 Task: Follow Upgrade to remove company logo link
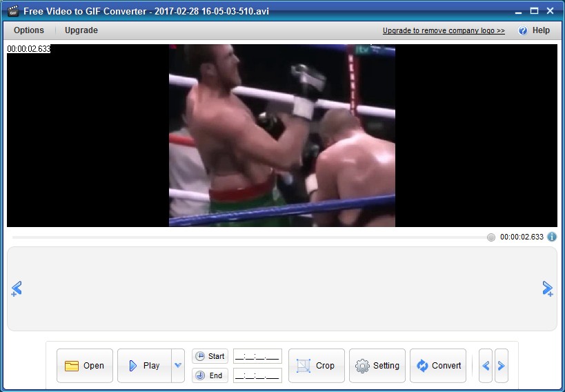(444, 30)
